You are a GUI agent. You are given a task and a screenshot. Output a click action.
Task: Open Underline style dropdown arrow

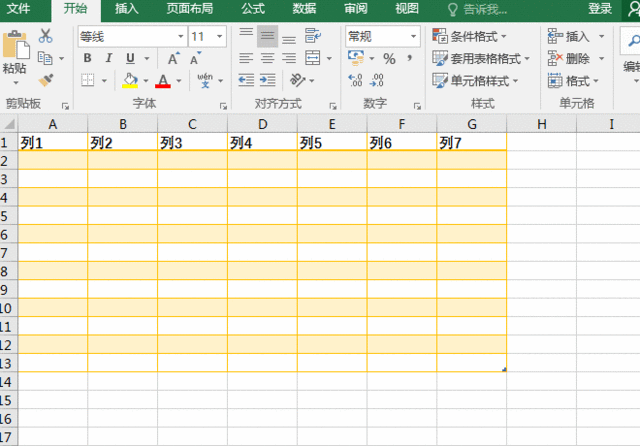[147, 59]
